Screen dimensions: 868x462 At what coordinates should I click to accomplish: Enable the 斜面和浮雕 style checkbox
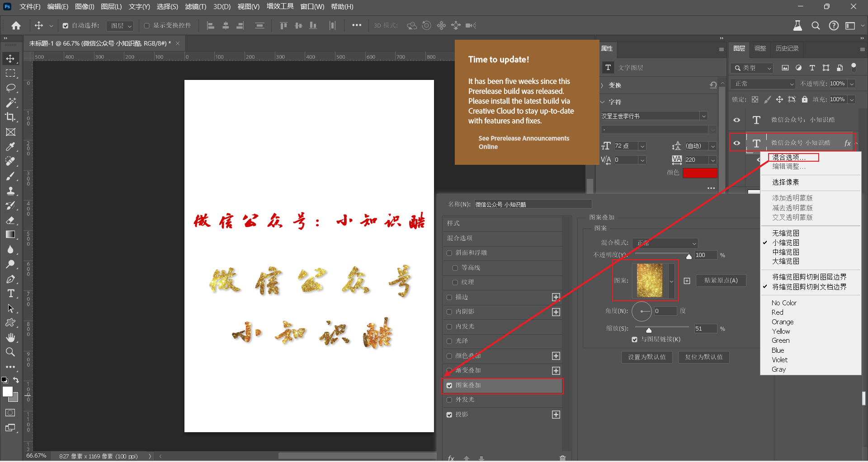pos(449,253)
